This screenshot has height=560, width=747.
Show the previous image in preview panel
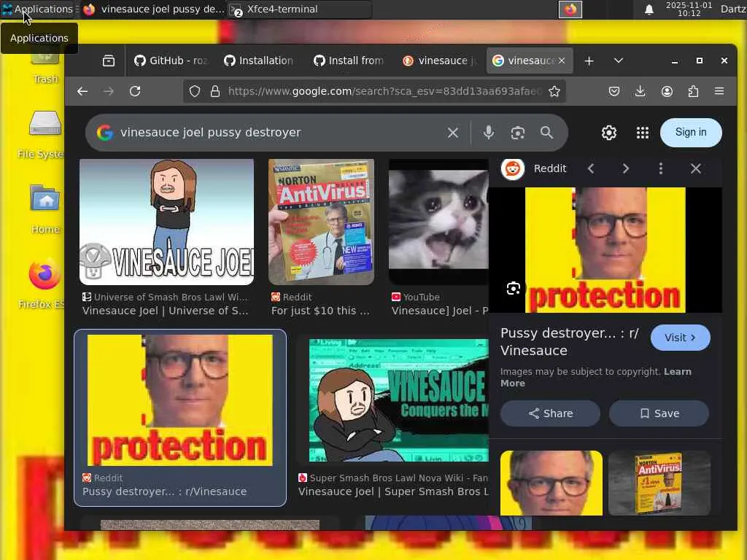591,168
